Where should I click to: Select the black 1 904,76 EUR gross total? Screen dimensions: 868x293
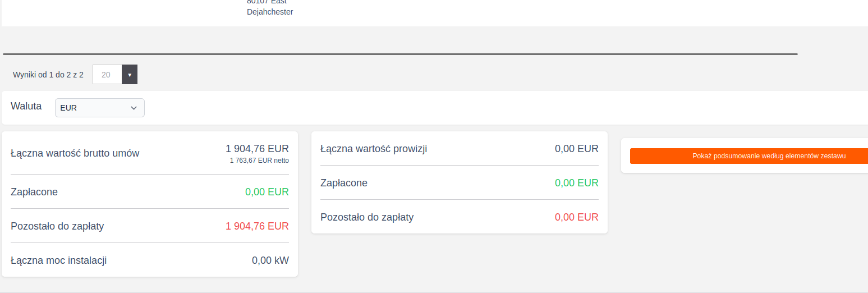257,149
